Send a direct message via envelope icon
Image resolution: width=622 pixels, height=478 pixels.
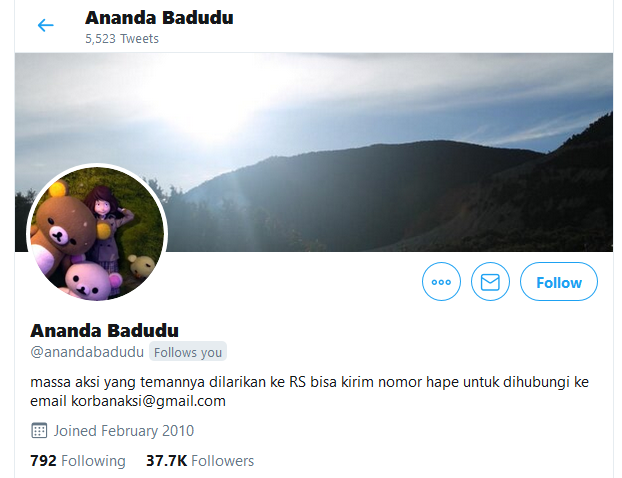point(490,282)
